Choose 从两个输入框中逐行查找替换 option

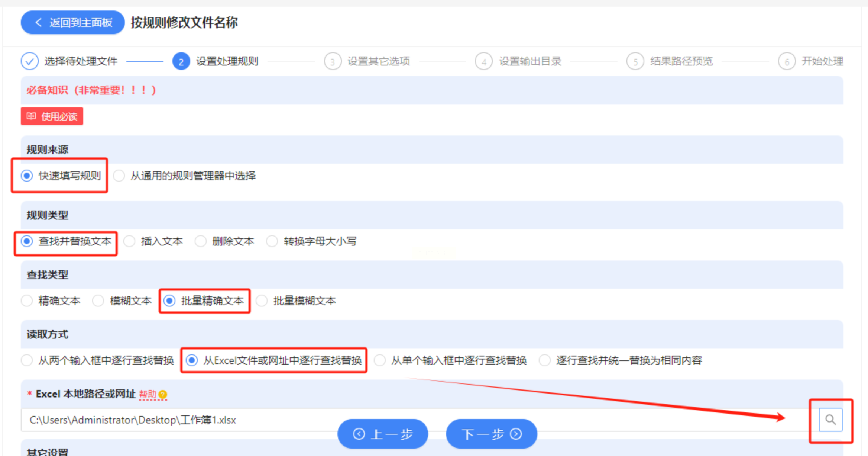pos(27,360)
